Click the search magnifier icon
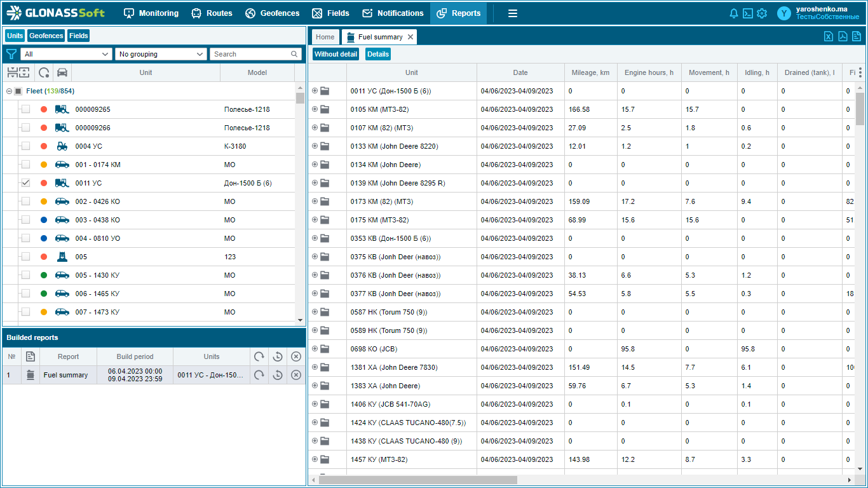The image size is (868, 488). 294,54
